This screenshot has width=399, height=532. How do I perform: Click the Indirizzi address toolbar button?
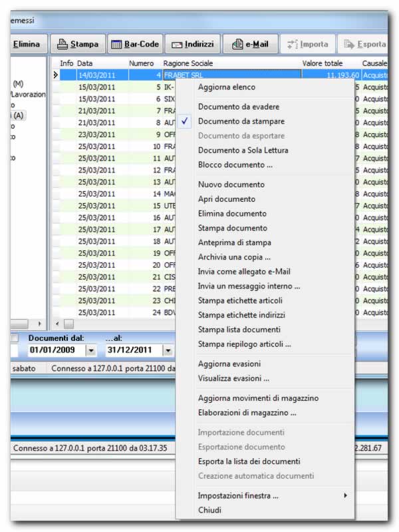[192, 45]
